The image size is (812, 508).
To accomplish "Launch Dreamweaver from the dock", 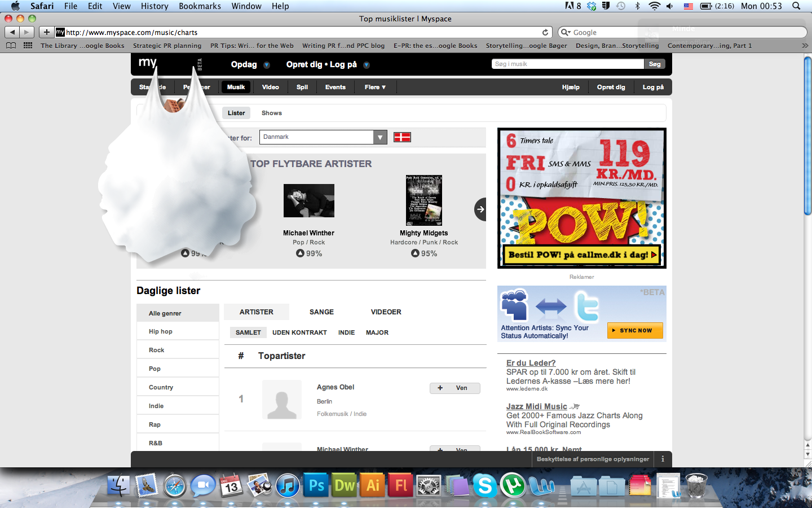I will coord(345,485).
